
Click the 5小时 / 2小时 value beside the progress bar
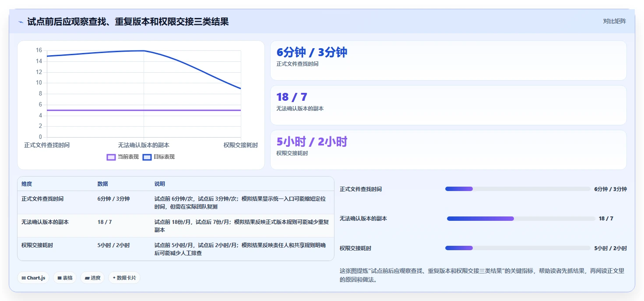point(610,248)
